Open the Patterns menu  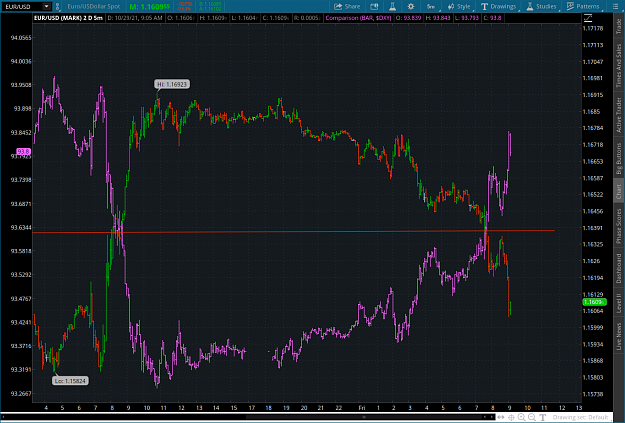(583, 6)
